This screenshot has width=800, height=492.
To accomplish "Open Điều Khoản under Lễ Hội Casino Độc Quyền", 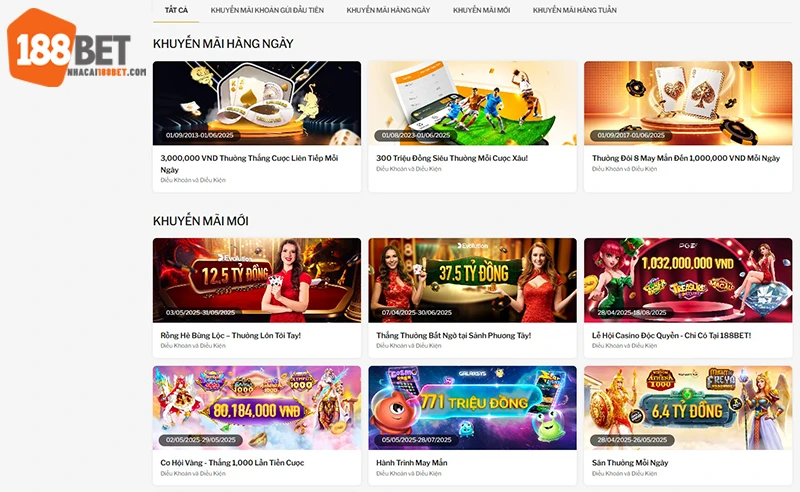I will 624,346.
